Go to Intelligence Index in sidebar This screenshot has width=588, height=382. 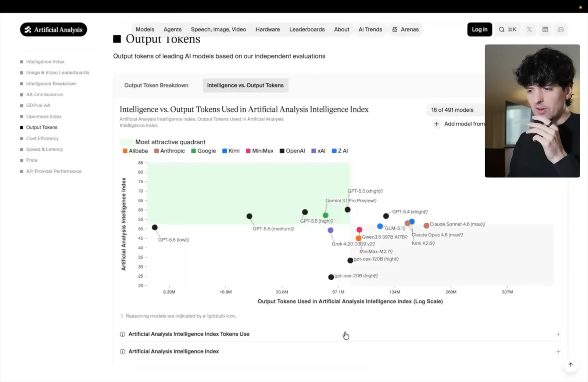pos(45,62)
